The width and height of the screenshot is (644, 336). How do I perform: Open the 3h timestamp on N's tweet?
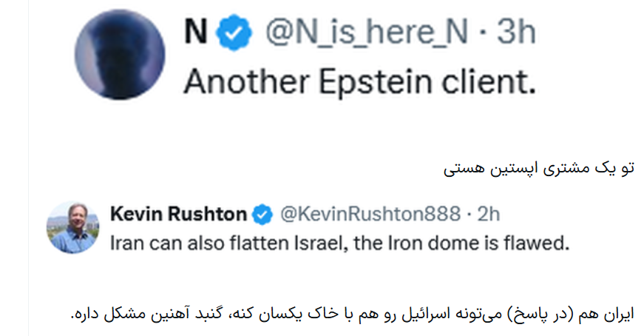tap(516, 32)
